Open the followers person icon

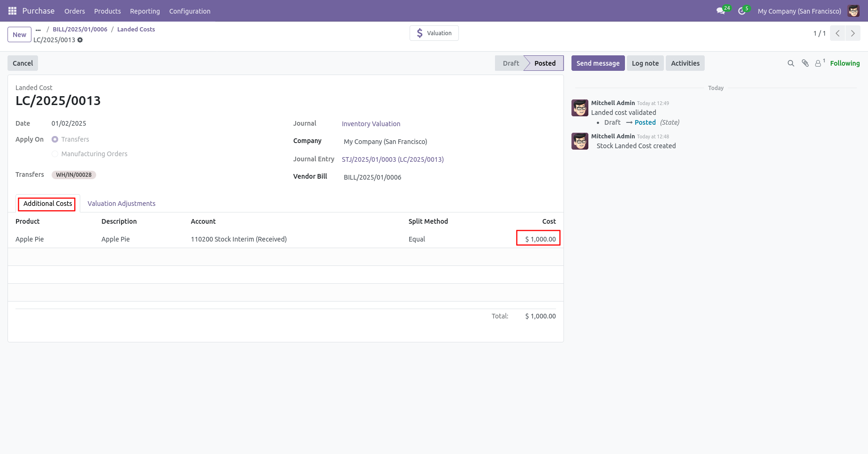(820, 63)
